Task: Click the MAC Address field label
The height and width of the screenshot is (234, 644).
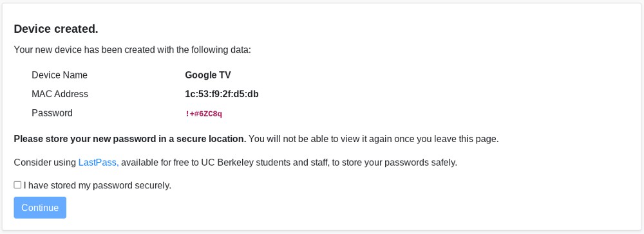Action: (60, 94)
